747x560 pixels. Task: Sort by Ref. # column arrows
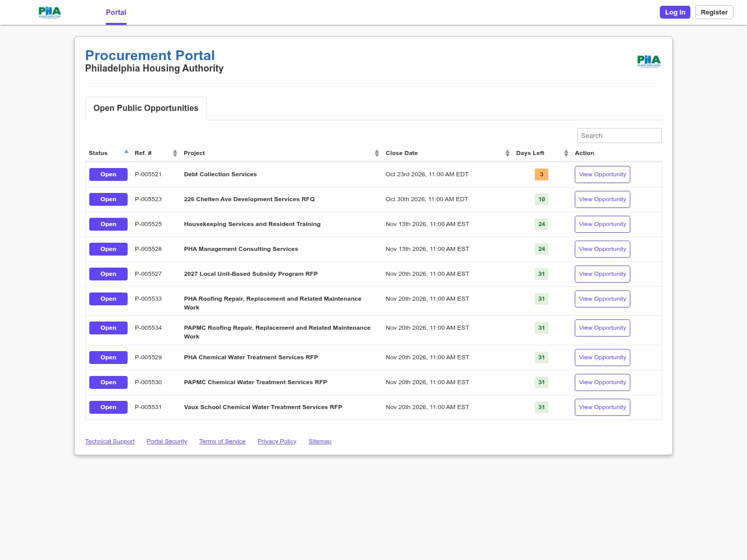[175, 153]
